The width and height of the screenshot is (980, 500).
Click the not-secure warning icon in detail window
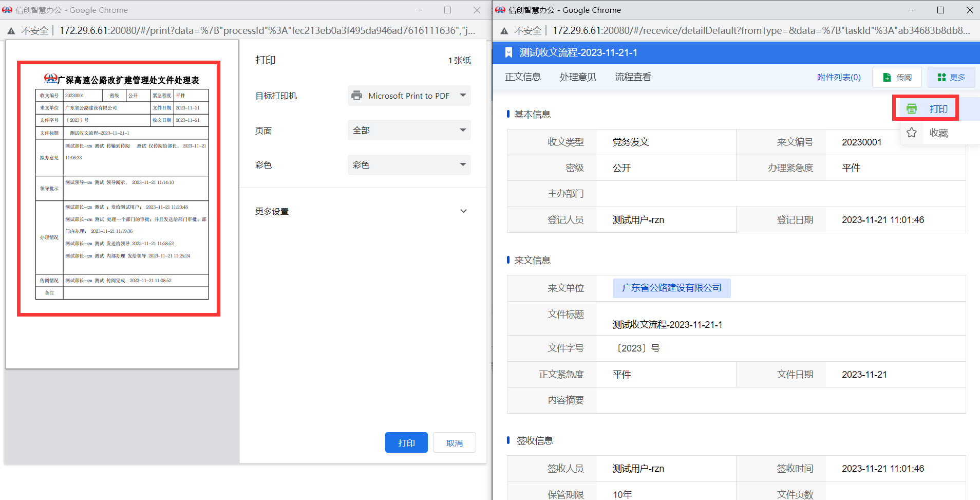click(504, 31)
